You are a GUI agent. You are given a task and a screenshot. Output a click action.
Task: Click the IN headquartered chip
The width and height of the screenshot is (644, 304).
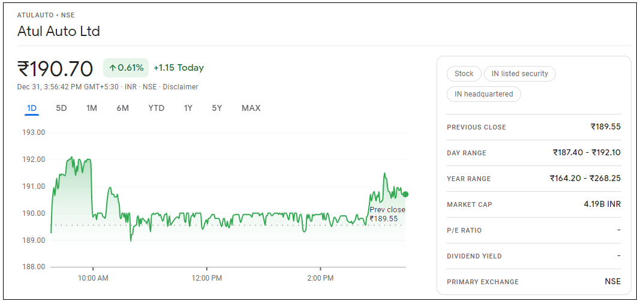tap(484, 94)
